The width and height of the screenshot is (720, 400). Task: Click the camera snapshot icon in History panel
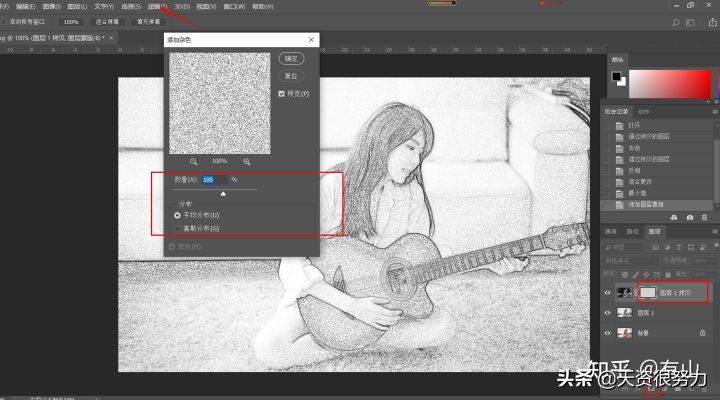(689, 217)
